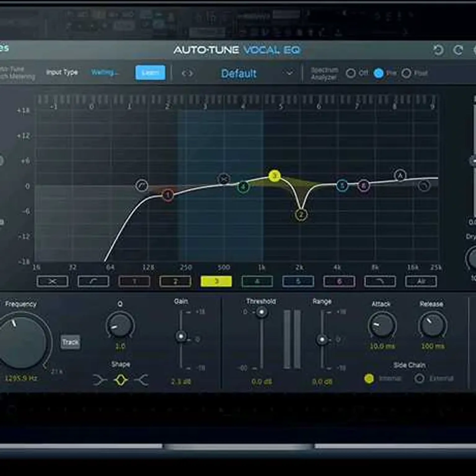Click the Range slider handle
476x476 pixels.
(322, 340)
